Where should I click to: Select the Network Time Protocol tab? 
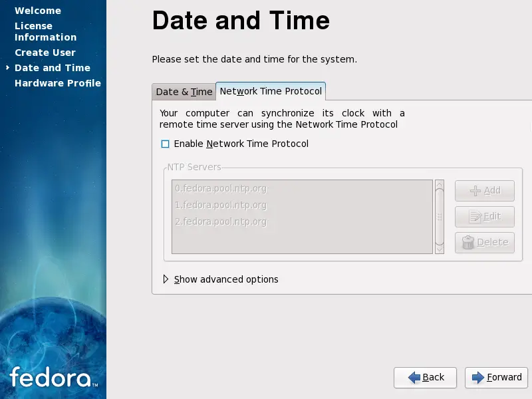pyautogui.click(x=271, y=92)
